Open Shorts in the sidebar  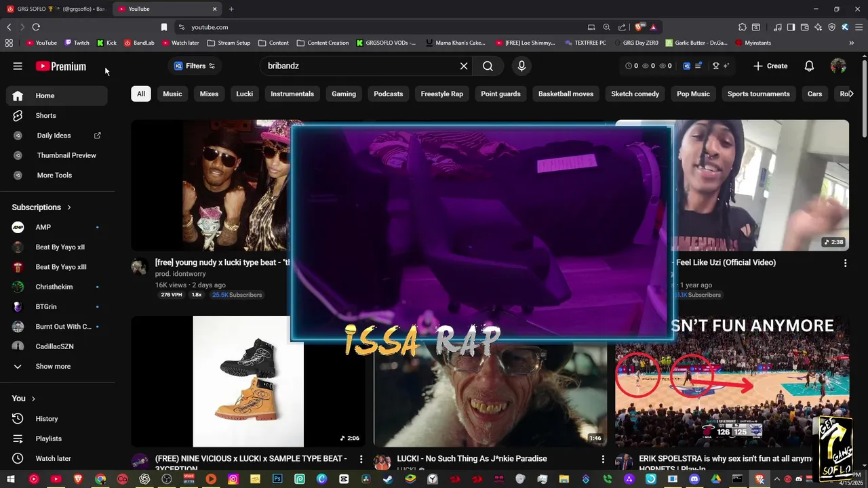57,115
